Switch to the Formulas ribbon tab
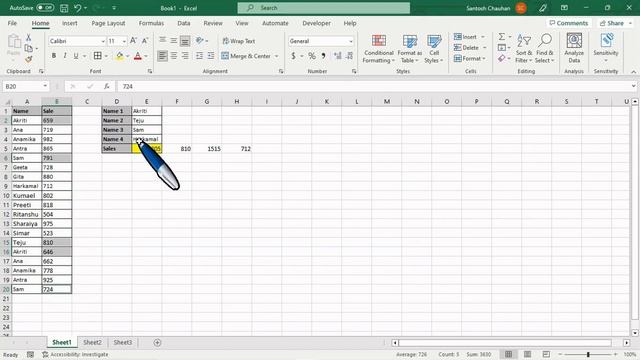The height and width of the screenshot is (360, 640). coord(151,23)
